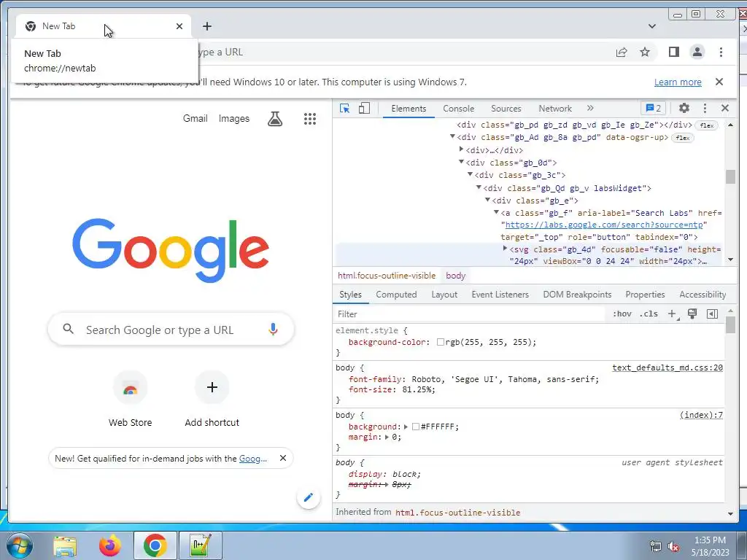Expand the background shorthand property triangle

(x=406, y=427)
